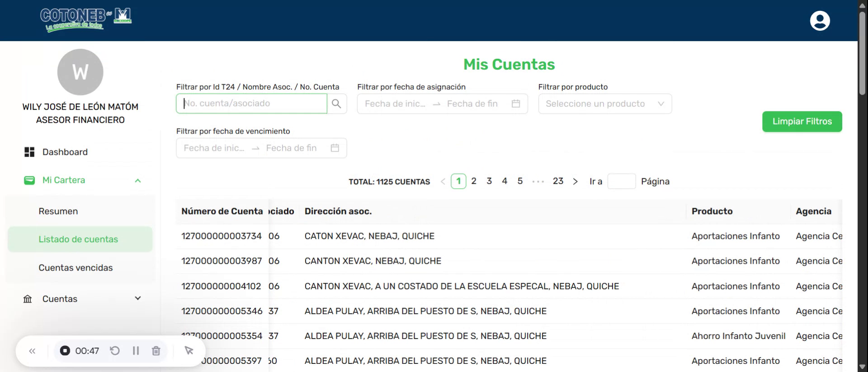Screen dimensions: 868x372
Task: Expand the pagination ellipsis
Action: tap(538, 181)
